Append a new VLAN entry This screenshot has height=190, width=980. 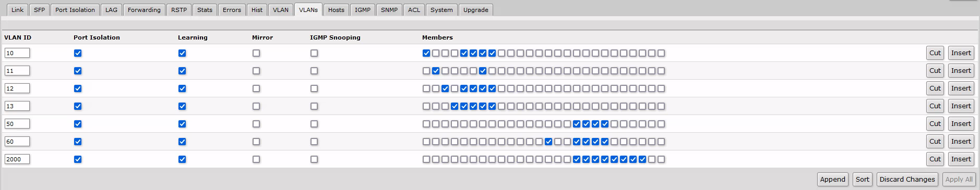click(x=833, y=180)
